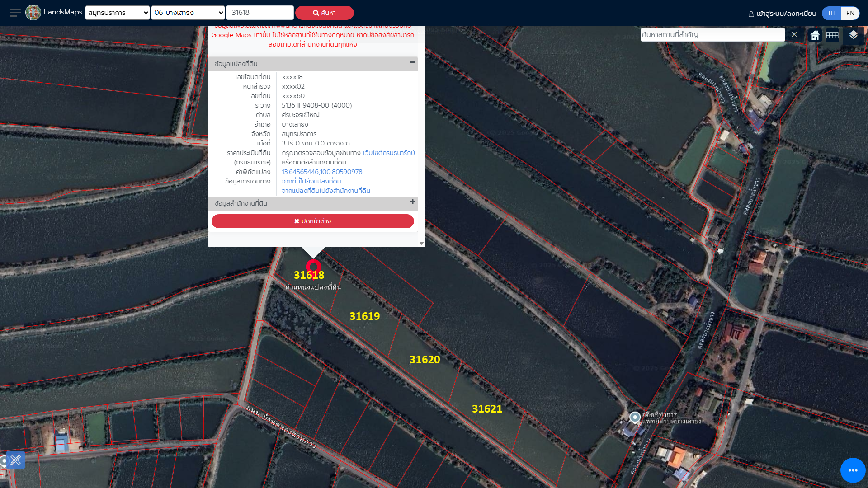868x488 pixels.
Task: Click the xxxx60 land number value
Action: pyautogui.click(x=293, y=96)
